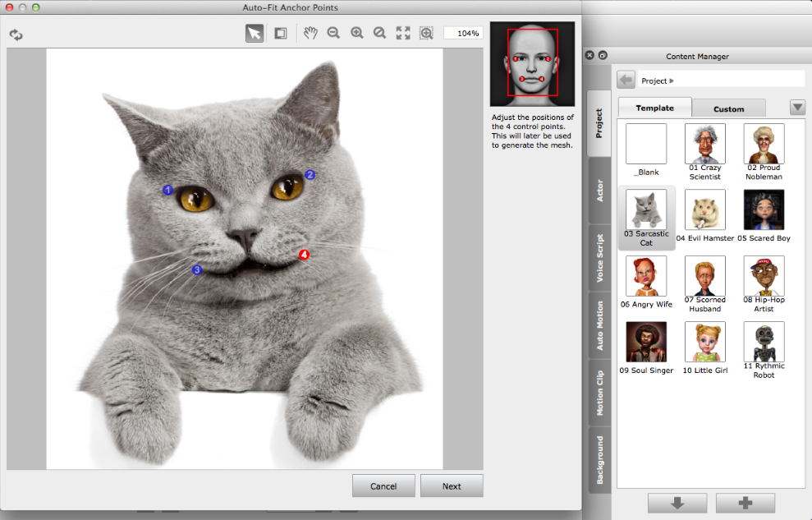Click the zoom out magnifier

point(333,34)
